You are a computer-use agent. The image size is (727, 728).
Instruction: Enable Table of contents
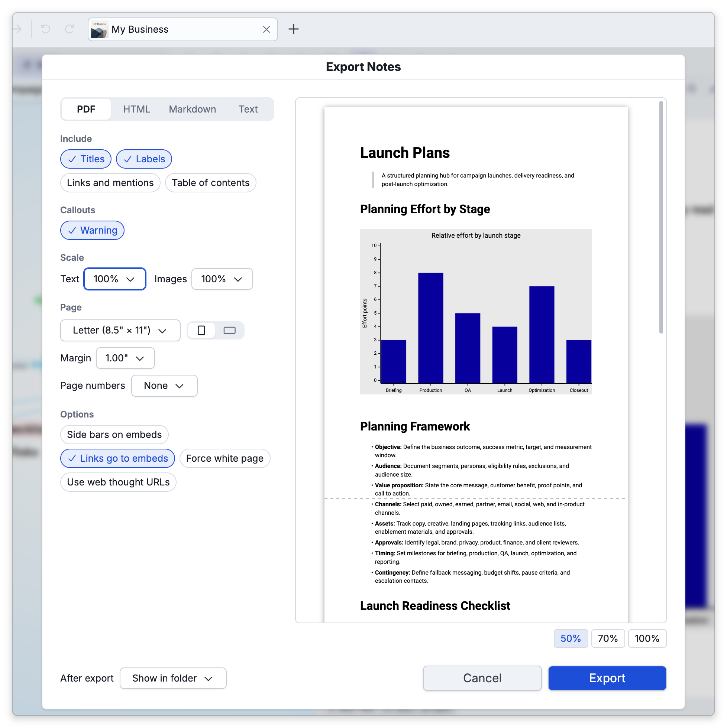[x=210, y=183]
